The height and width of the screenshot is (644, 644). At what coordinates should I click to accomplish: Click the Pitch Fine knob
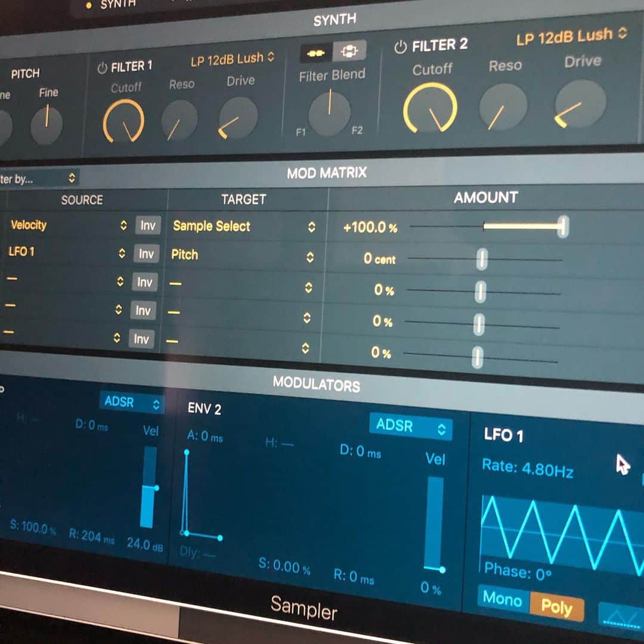tap(47, 124)
